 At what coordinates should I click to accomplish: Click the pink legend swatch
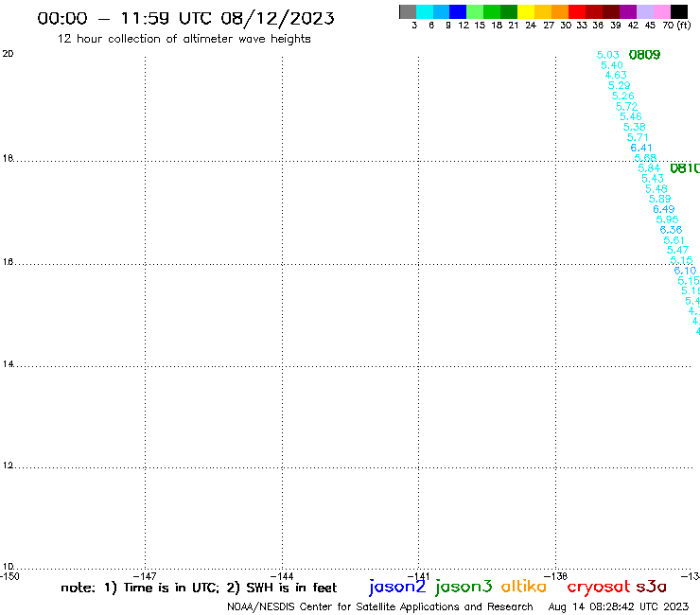click(661, 11)
